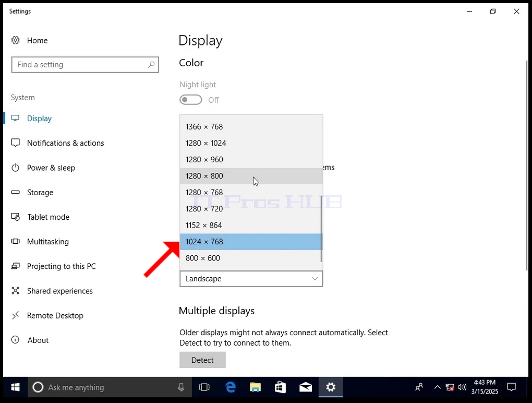This screenshot has height=403, width=532.
Task: Click the microphone icon in the search box
Action: [x=182, y=387]
